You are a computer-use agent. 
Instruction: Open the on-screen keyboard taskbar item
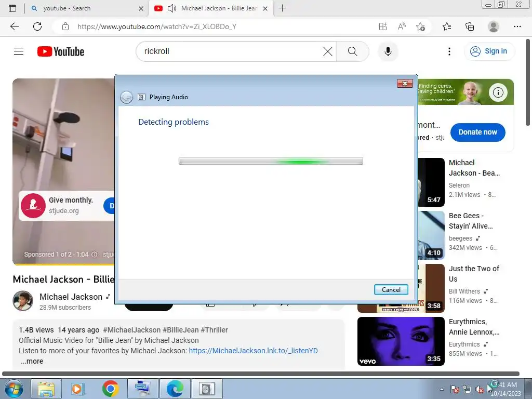coord(142,389)
